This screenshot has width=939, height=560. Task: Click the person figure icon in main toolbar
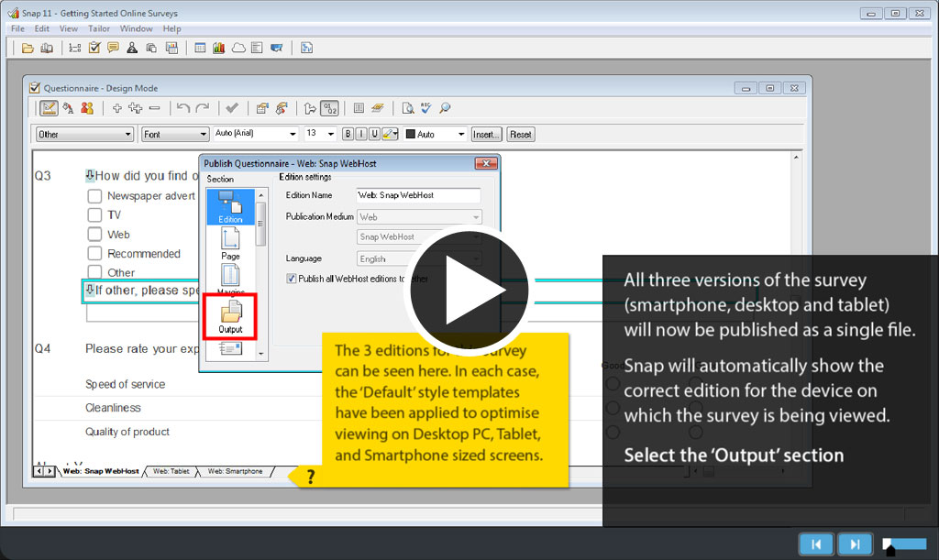pyautogui.click(x=132, y=48)
